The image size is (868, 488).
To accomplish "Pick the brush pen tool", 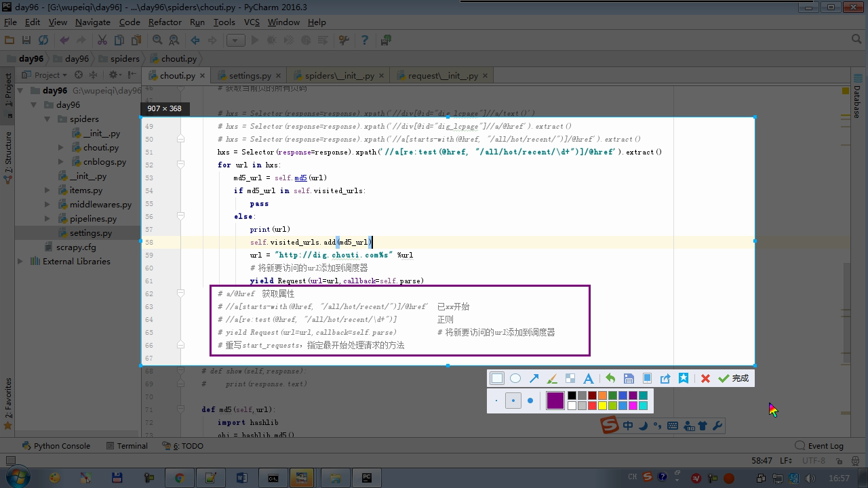I will tap(552, 378).
